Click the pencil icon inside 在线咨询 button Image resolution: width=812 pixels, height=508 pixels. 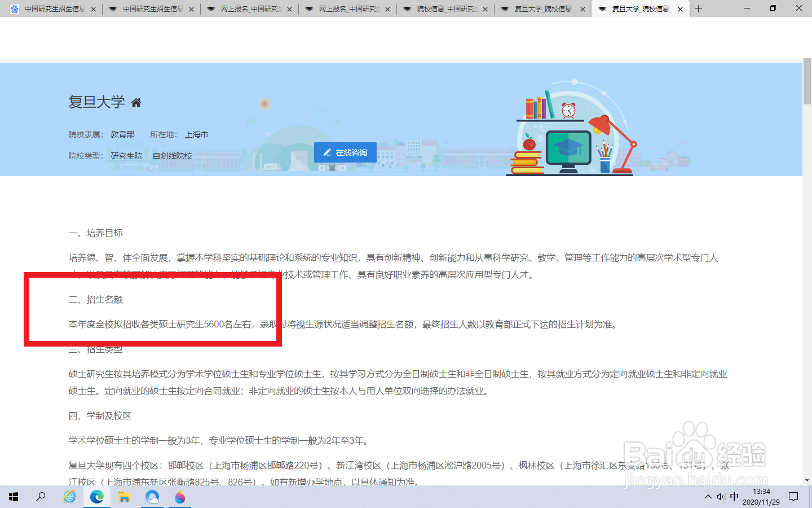pos(328,152)
